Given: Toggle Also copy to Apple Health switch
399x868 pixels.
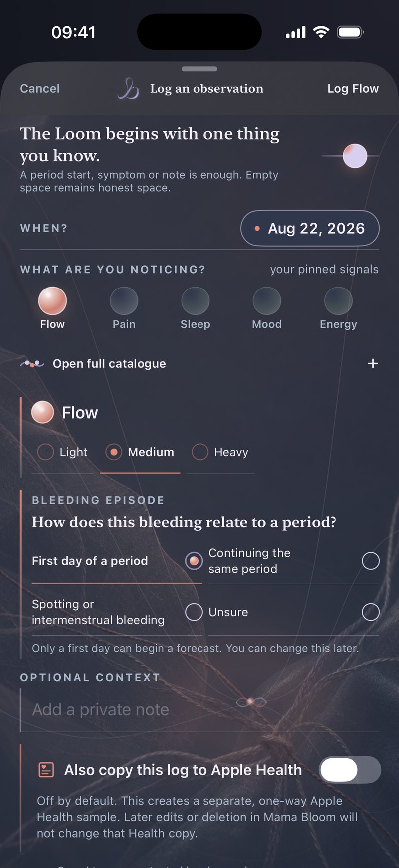Looking at the screenshot, I should point(350,770).
